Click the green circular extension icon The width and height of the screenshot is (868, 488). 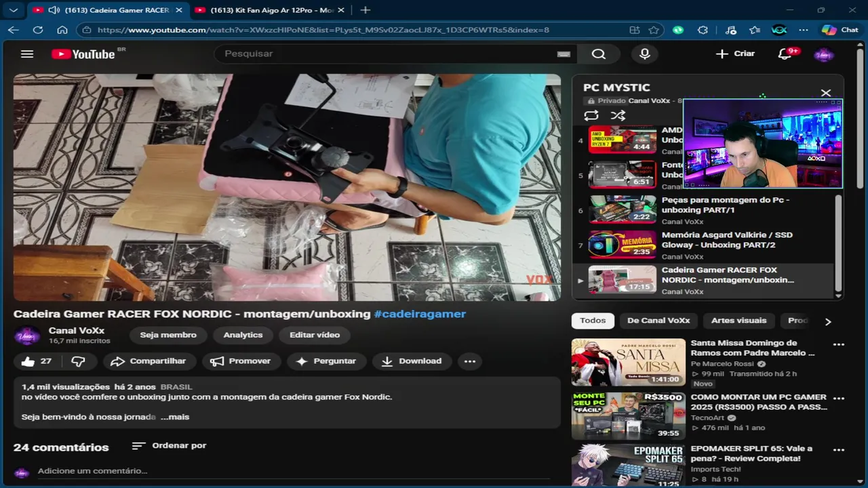click(678, 30)
